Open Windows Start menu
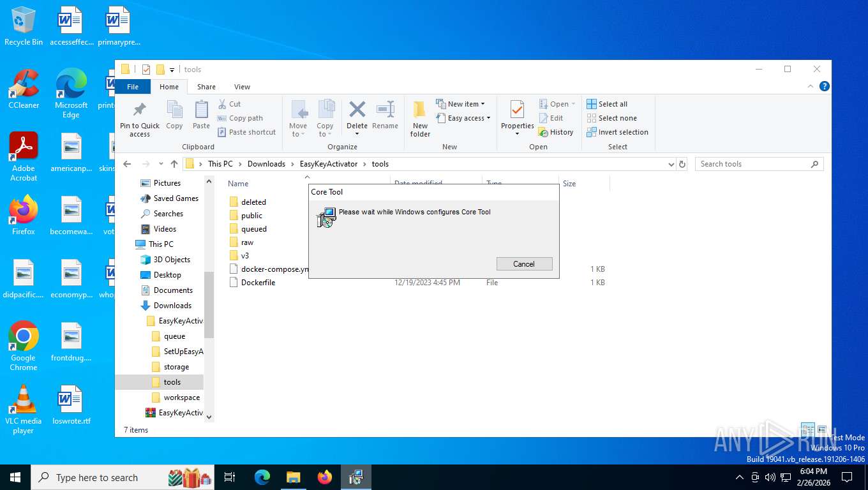Viewport: 868px width, 490px height. (x=15, y=477)
